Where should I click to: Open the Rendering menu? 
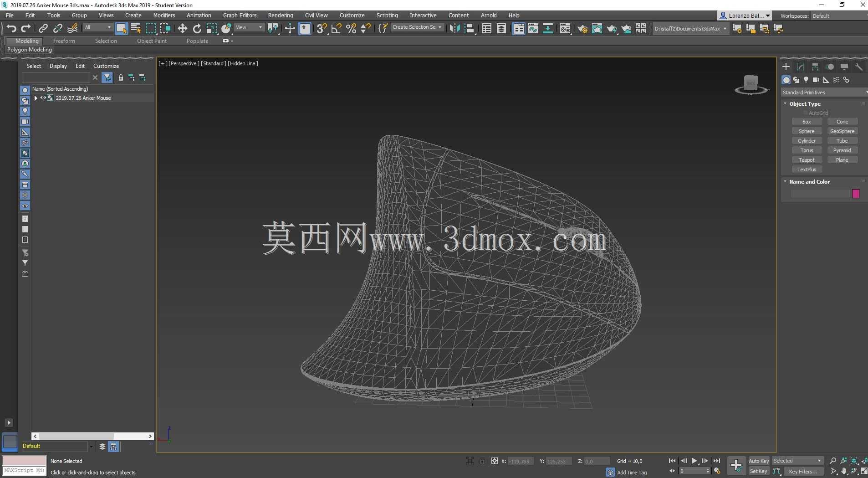(x=280, y=15)
